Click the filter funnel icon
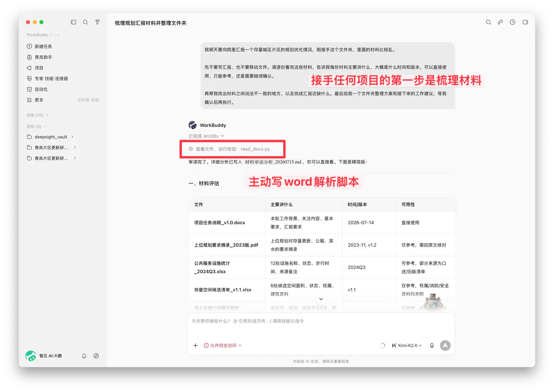Screen dimensions: 554x392 click(x=98, y=22)
